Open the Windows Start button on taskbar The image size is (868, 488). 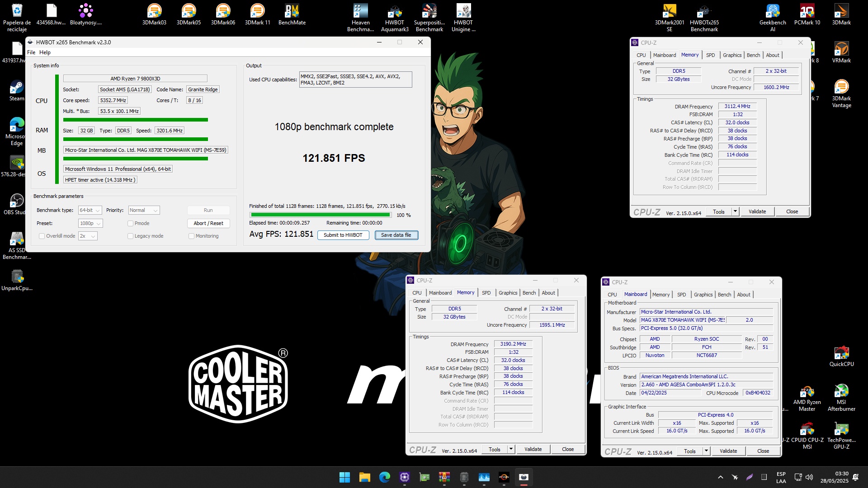tap(344, 477)
